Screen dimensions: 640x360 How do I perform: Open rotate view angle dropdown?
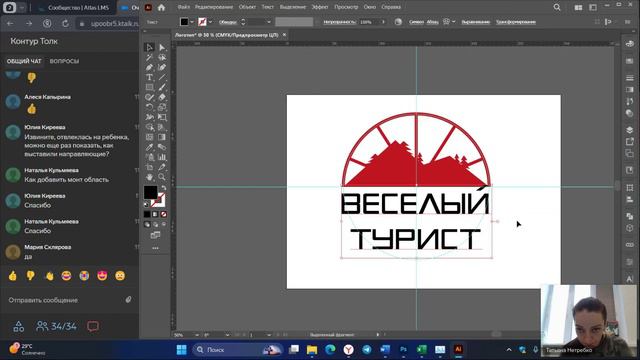(227, 335)
